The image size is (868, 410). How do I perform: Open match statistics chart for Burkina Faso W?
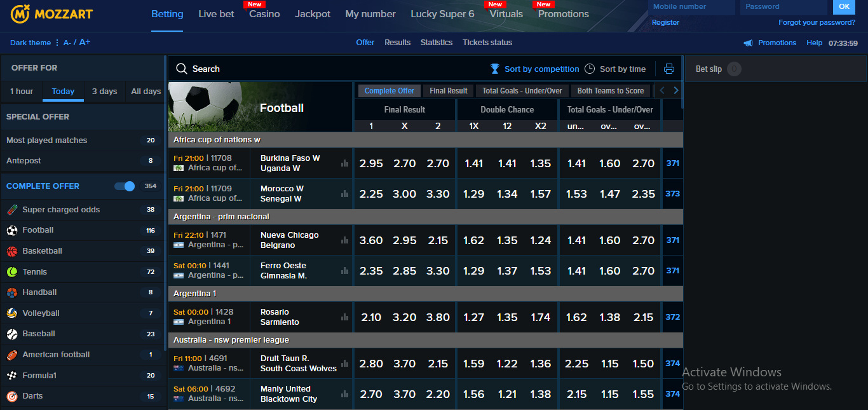click(x=344, y=163)
